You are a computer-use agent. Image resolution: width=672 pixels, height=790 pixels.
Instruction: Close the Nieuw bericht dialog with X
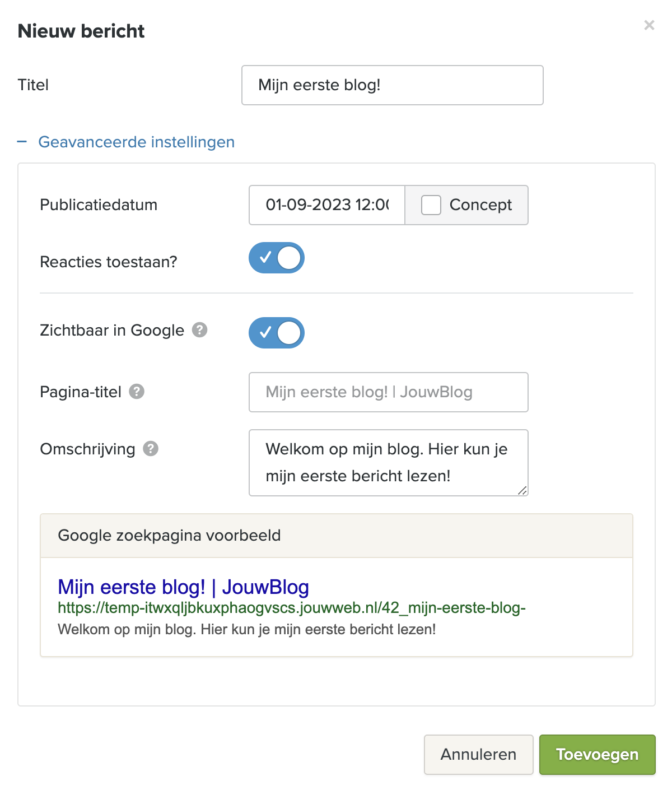point(649,25)
